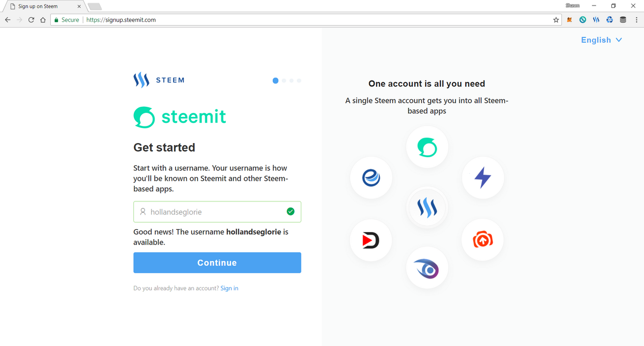Click the blue eSteem app icon
The image size is (644, 346).
[371, 177]
